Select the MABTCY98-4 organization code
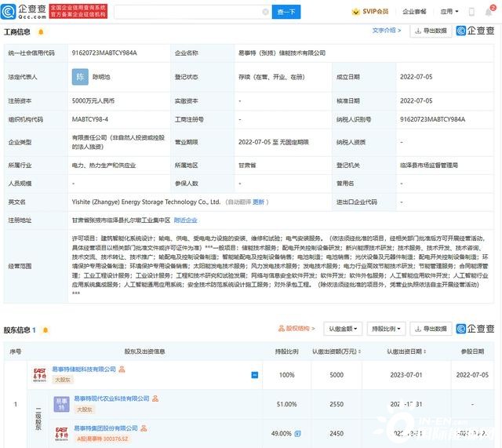This screenshot has width=502, height=448. tap(90, 119)
